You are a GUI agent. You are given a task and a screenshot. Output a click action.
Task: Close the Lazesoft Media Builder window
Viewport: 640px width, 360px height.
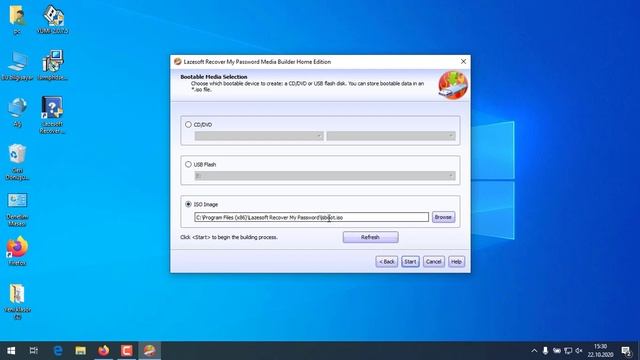463,62
